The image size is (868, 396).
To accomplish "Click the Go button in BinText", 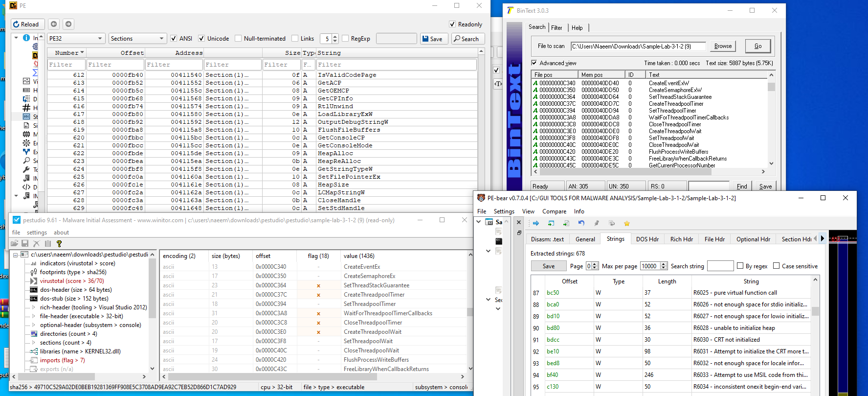I will point(757,46).
